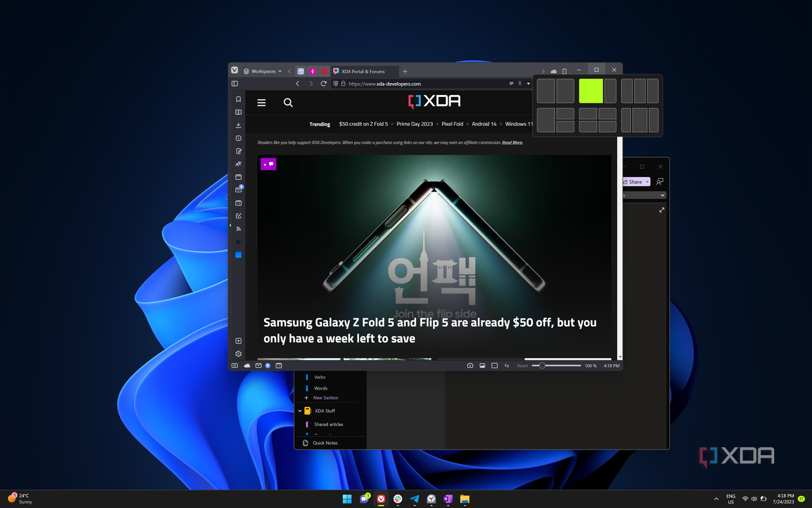Open the Reading List panel icon
The height and width of the screenshot is (508, 812).
coord(238,112)
